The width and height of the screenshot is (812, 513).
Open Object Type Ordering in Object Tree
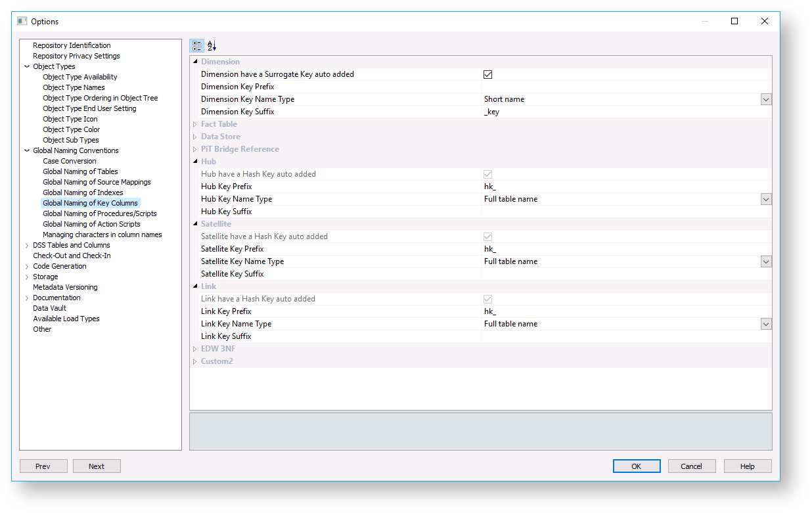point(101,98)
